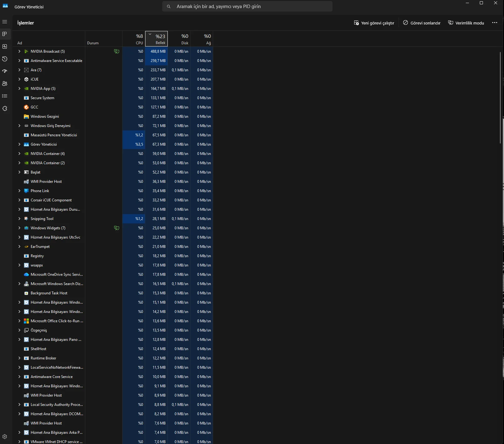This screenshot has height=444, width=504.
Task: Click the vertical scrollbar thumb of process list
Action: 500,98
